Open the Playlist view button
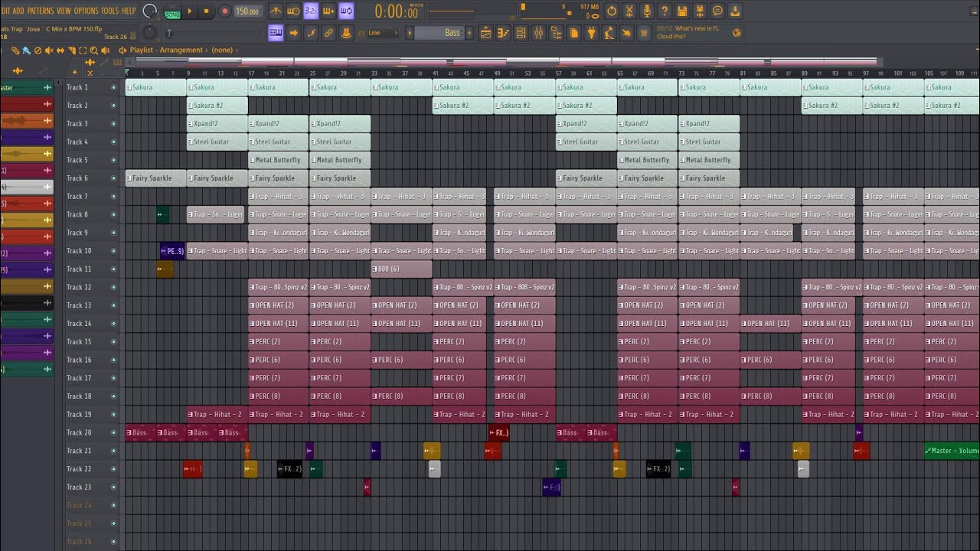This screenshot has height=551, width=980. (485, 33)
